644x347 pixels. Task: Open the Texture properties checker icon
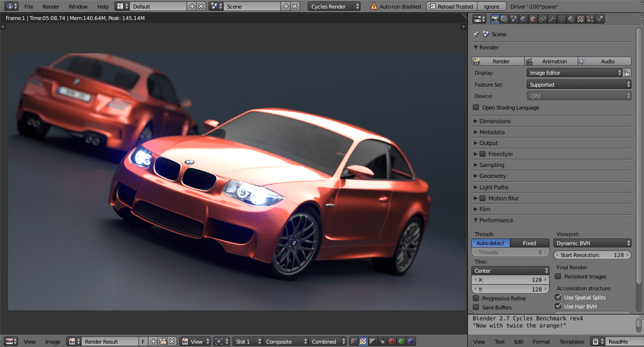coord(580,19)
